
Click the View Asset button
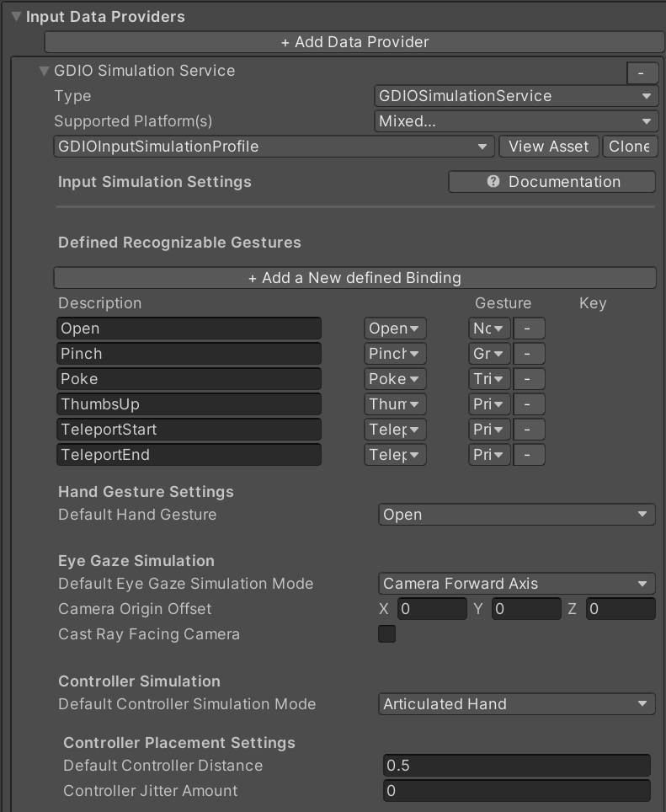pos(548,147)
